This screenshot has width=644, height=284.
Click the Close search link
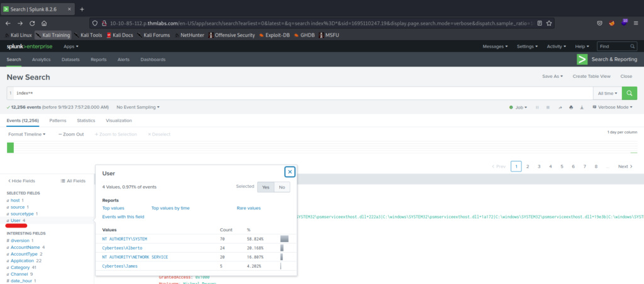[626, 76]
